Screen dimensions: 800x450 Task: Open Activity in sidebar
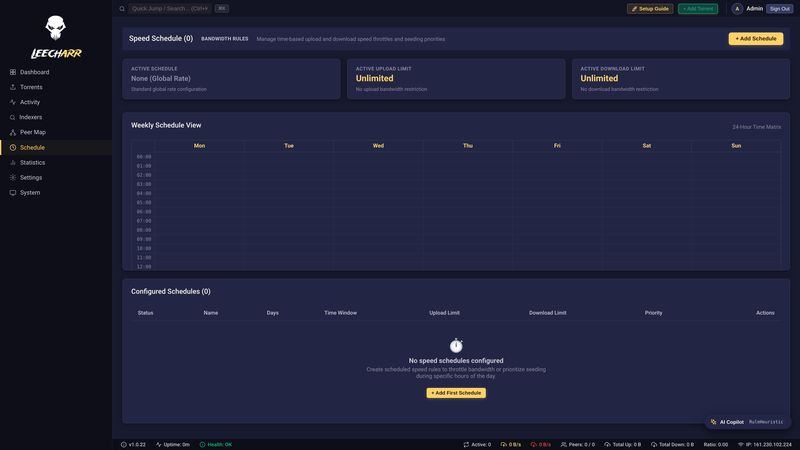click(56, 102)
